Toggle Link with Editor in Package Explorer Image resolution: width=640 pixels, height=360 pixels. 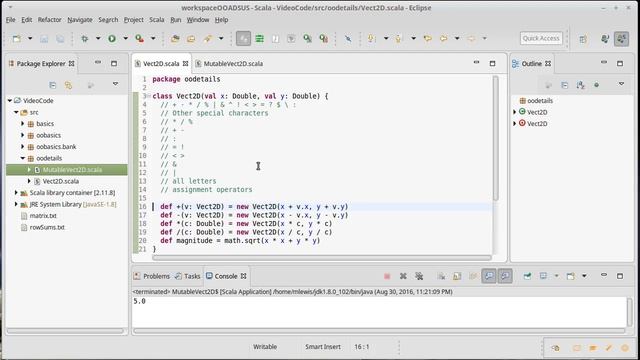click(68, 85)
